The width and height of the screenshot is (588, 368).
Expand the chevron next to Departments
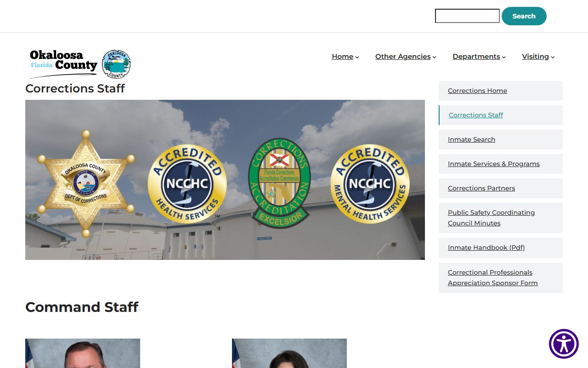click(x=503, y=57)
